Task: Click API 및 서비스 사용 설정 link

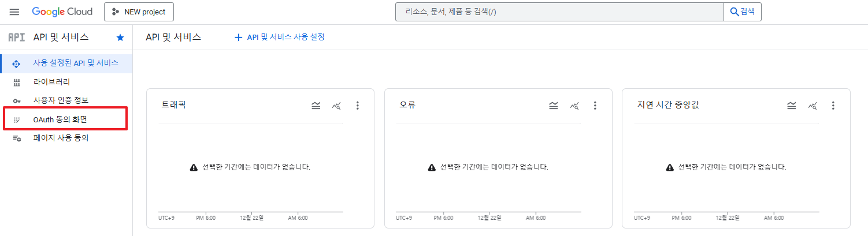Action: pyautogui.click(x=280, y=38)
